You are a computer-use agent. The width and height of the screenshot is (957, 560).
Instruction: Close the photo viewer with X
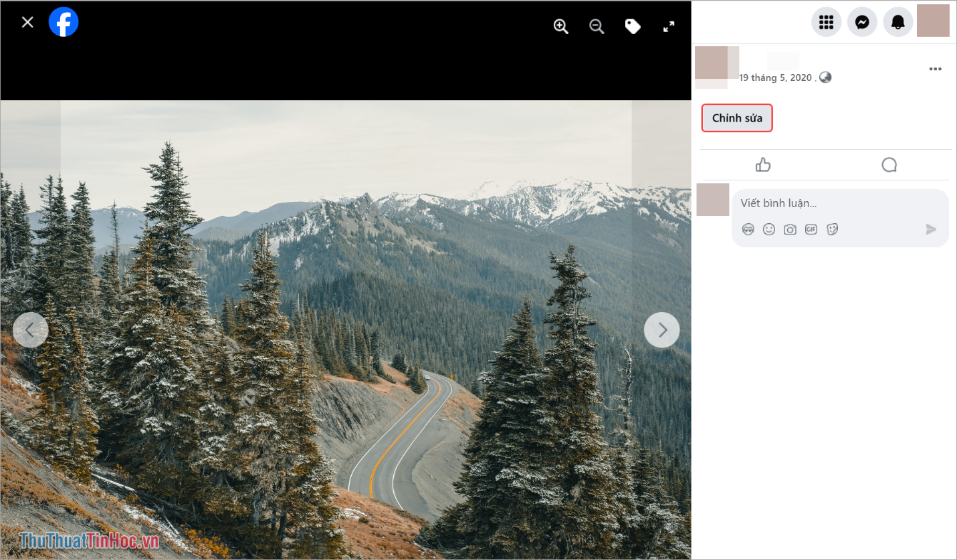point(27,22)
